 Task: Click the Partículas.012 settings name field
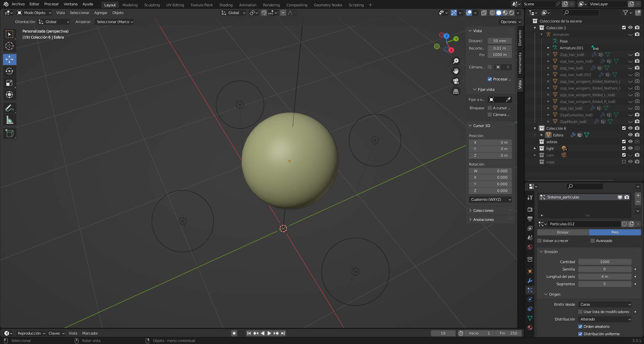tap(584, 224)
